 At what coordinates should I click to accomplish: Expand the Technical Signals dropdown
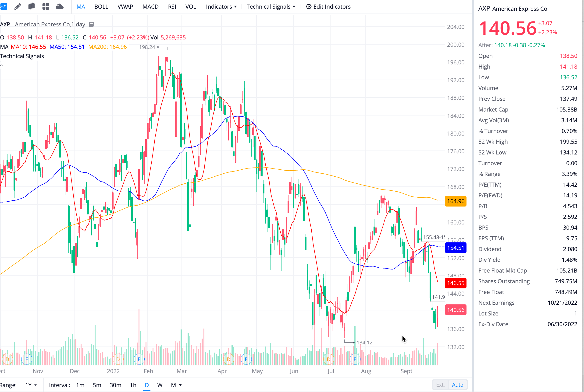(x=271, y=7)
